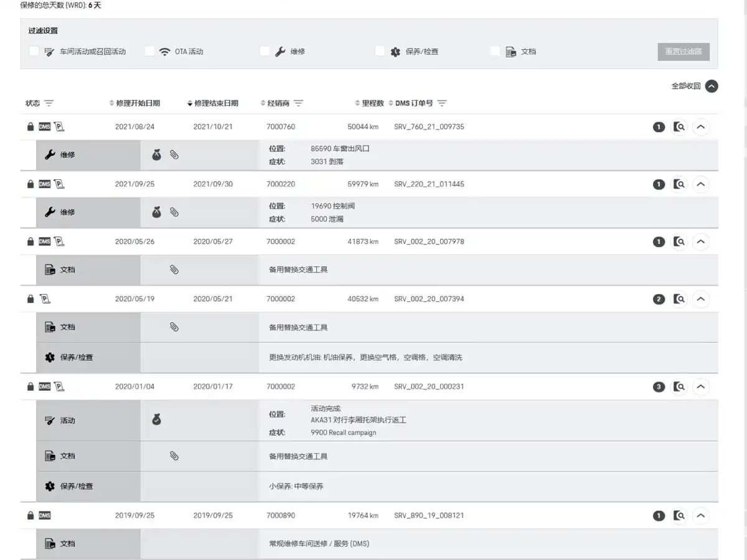The height and width of the screenshot is (560, 747).
Task: Click DMS badge on the 2020/05/26 entry
Action: (44, 241)
